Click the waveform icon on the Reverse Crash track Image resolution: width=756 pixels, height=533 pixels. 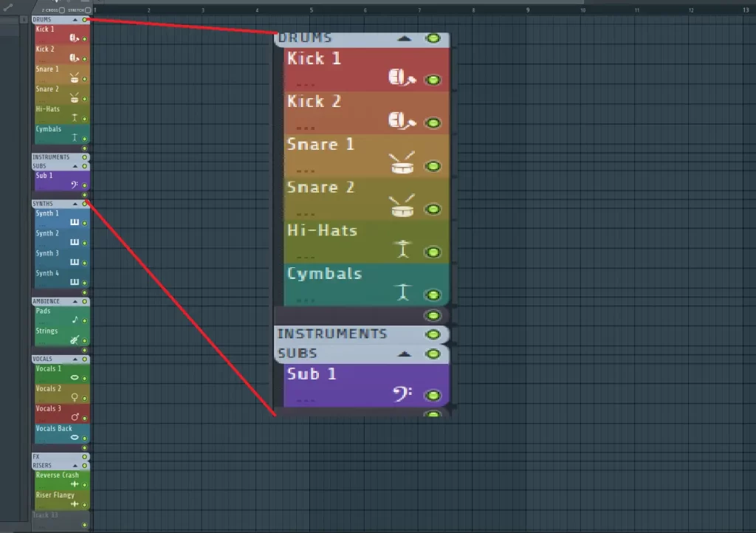(x=75, y=484)
